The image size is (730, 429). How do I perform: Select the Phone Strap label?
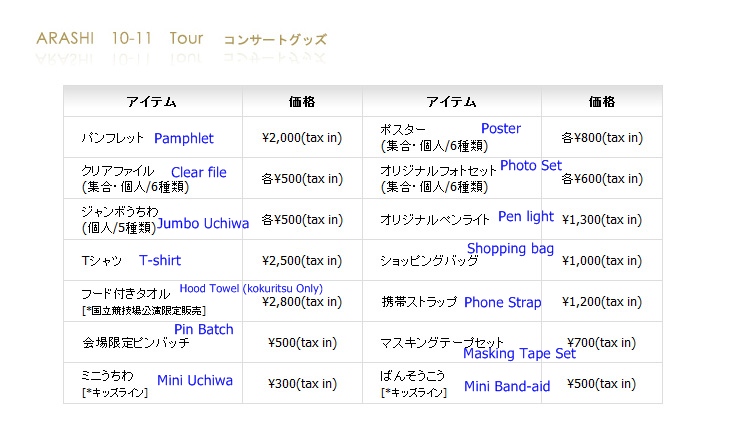click(x=502, y=302)
